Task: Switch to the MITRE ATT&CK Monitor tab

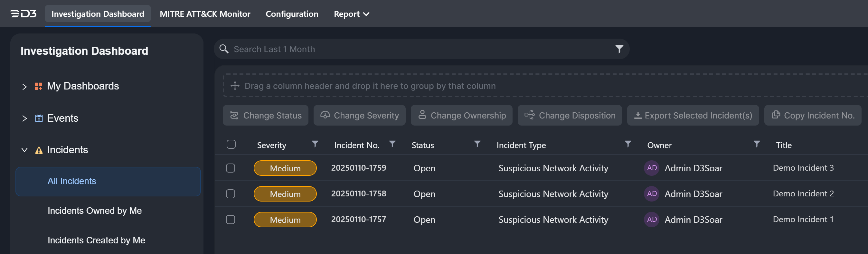Action: (x=205, y=14)
